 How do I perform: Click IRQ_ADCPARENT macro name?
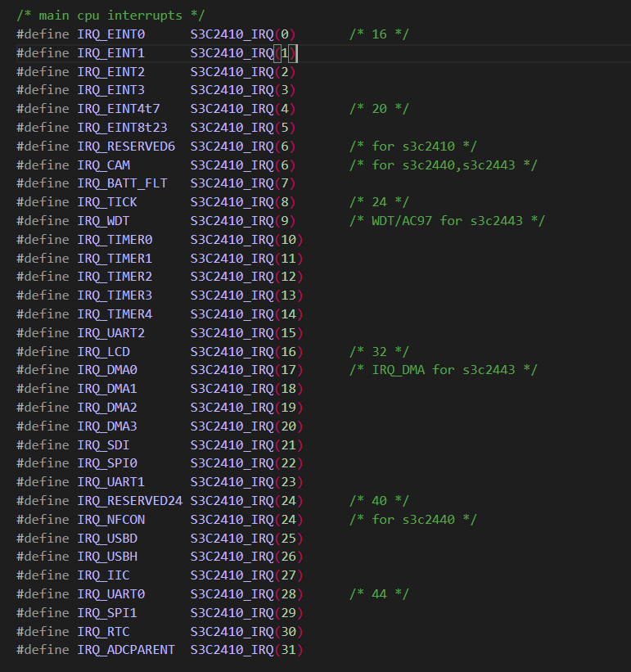pyautogui.click(x=126, y=650)
